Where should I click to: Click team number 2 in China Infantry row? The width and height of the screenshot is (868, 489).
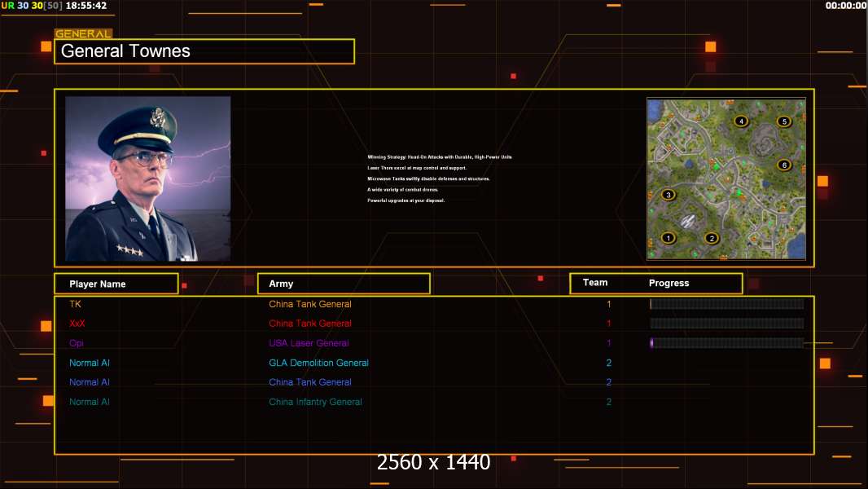pos(609,402)
